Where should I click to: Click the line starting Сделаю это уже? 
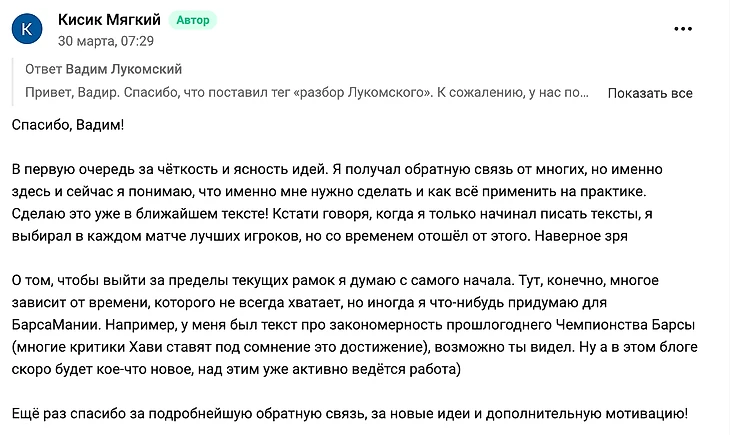click(x=332, y=214)
